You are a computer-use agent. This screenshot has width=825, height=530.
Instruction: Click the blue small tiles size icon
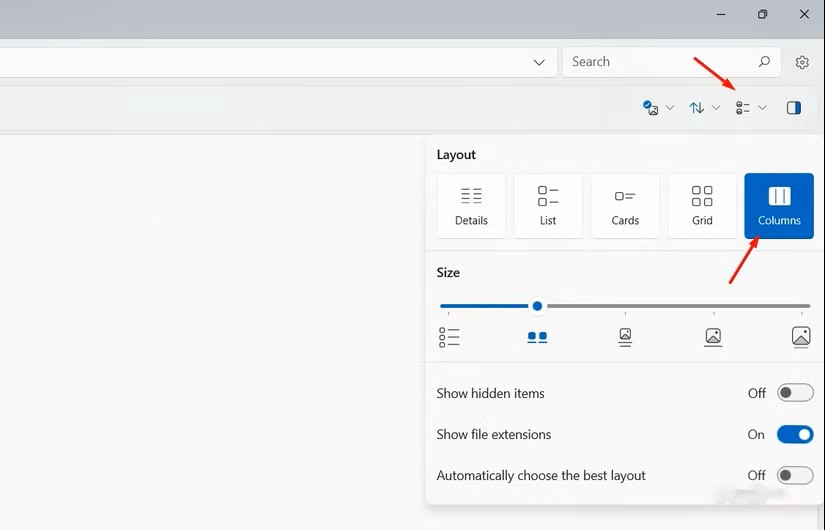537,337
